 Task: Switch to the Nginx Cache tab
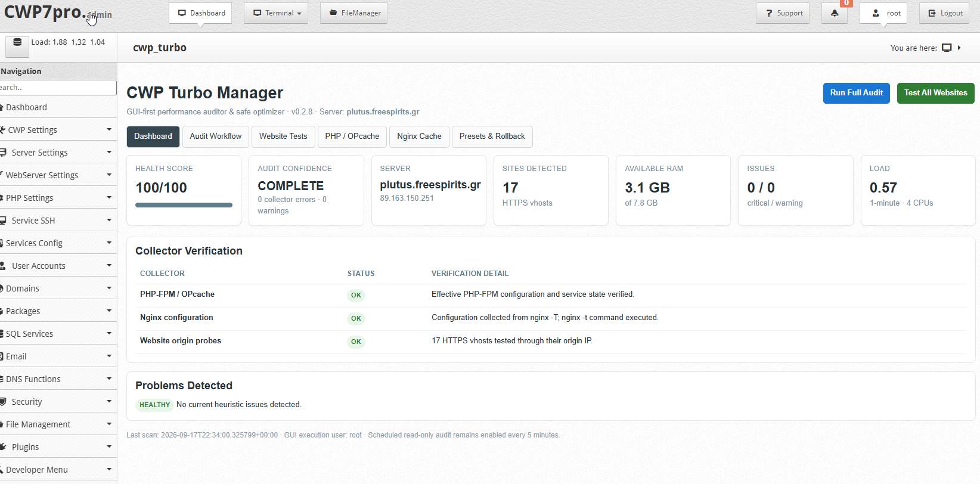click(x=419, y=136)
